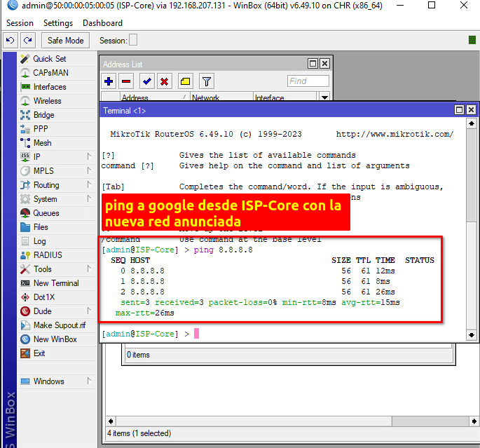Maximize the Terminal <1> window

coord(459,110)
